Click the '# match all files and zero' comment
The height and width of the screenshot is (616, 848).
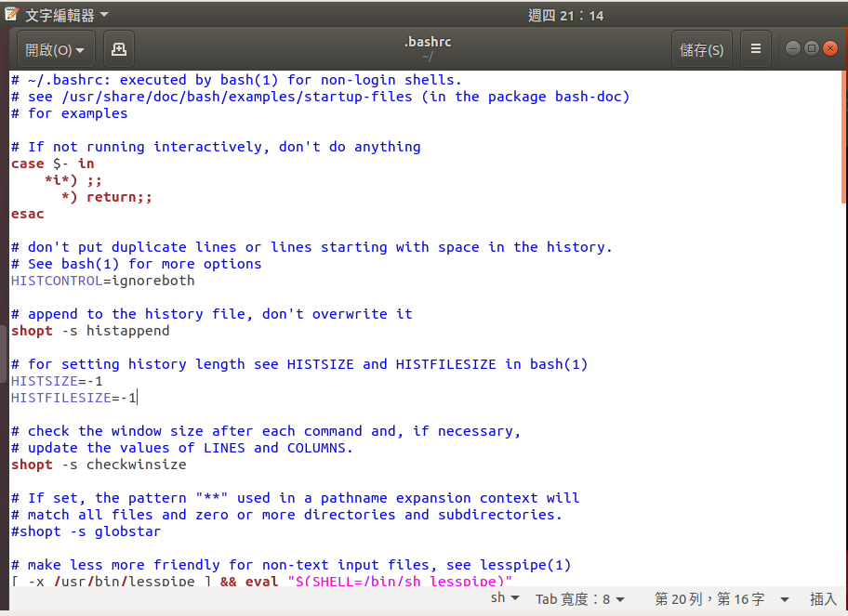coord(286,515)
